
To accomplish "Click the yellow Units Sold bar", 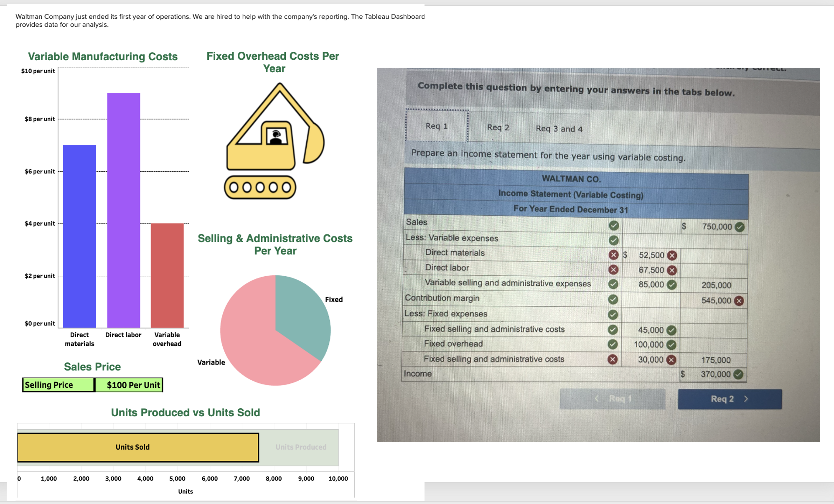I will (x=138, y=447).
